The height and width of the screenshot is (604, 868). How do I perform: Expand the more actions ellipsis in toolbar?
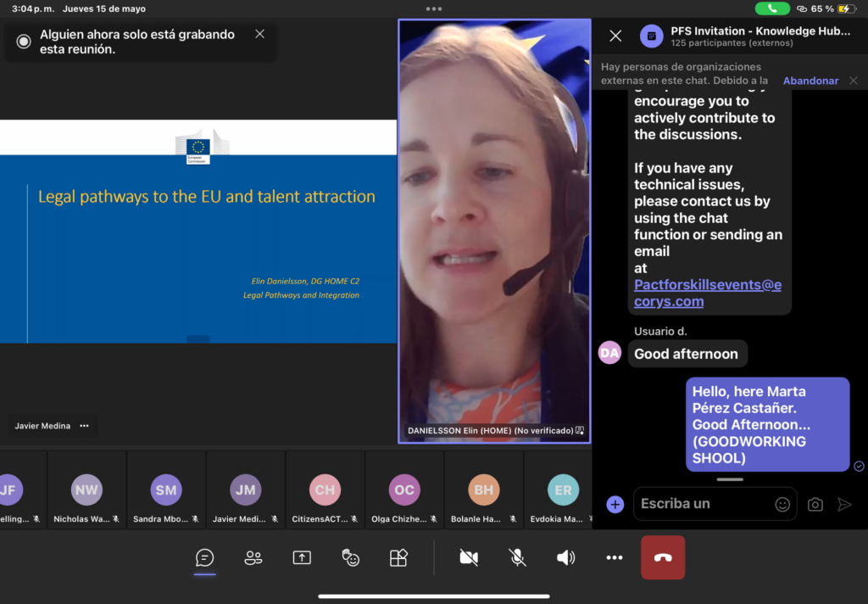click(x=615, y=557)
